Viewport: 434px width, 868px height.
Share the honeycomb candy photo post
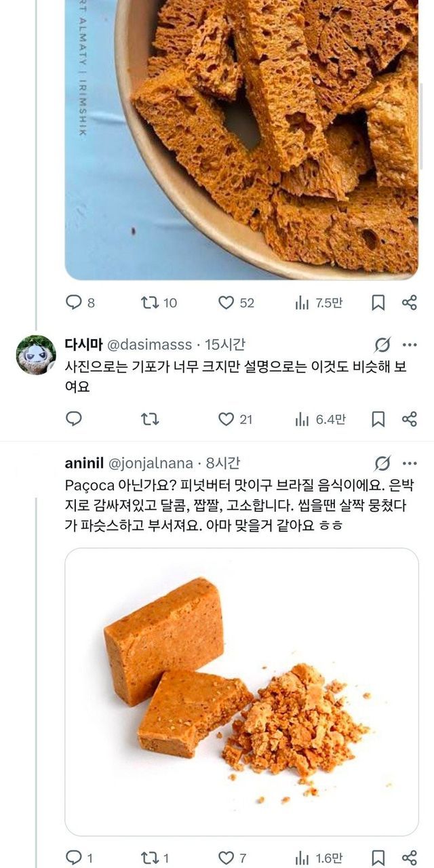click(410, 302)
